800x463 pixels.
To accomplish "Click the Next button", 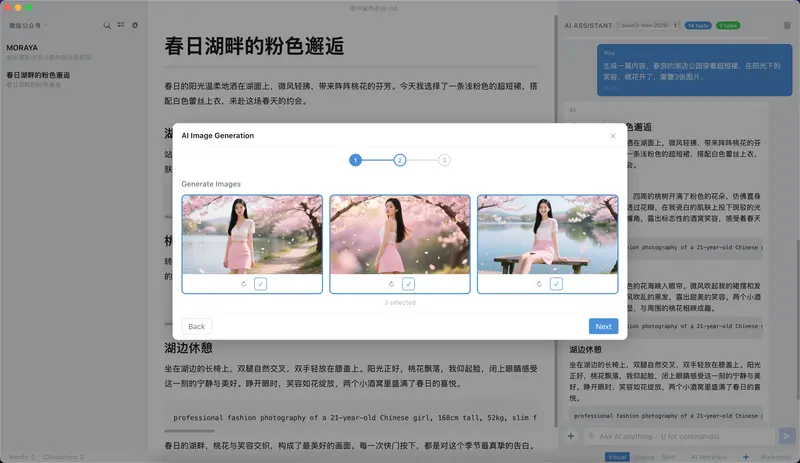I will click(x=603, y=327).
